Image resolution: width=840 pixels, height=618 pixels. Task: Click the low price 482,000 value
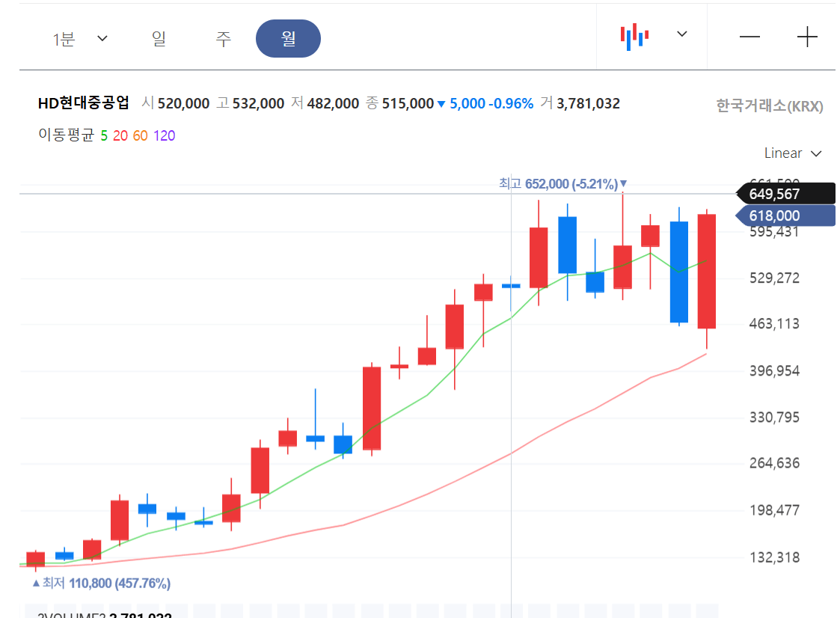[333, 103]
